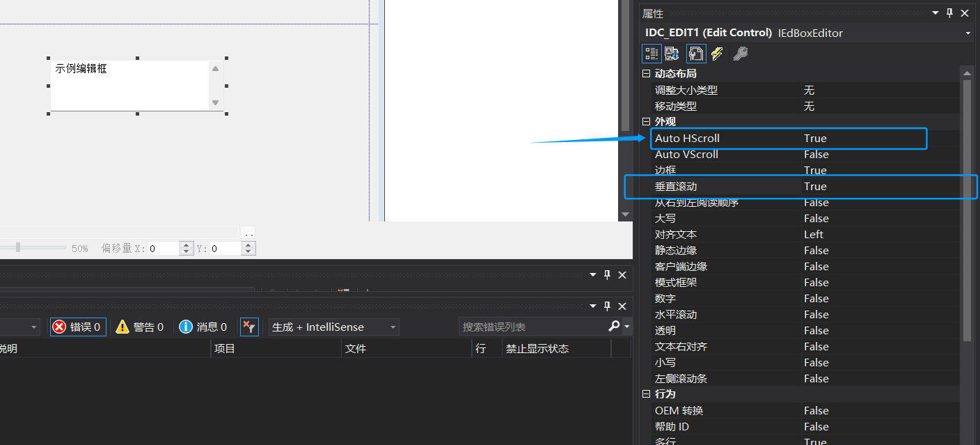This screenshot has height=445, width=980.
Task: Click the 偏移量 Y input field
Action: 226,248
